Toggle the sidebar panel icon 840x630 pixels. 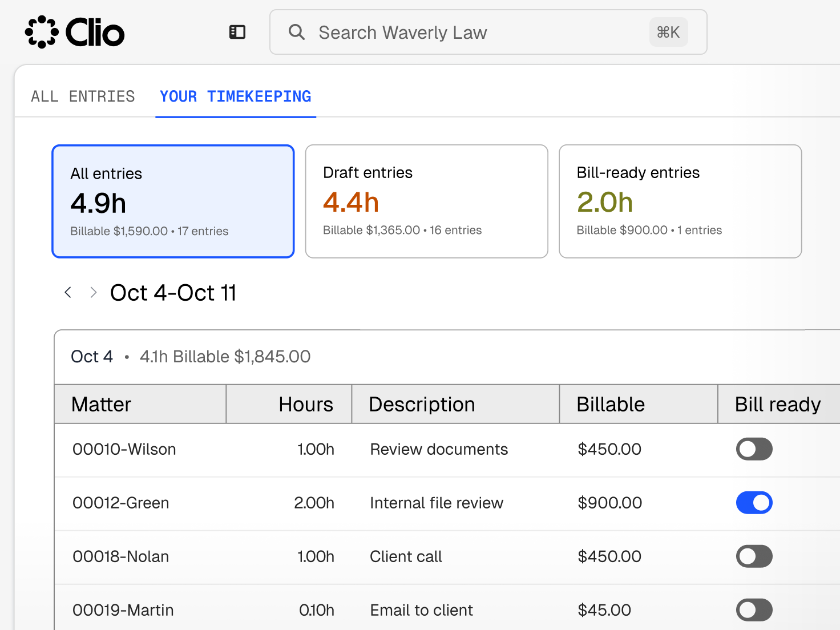(237, 32)
